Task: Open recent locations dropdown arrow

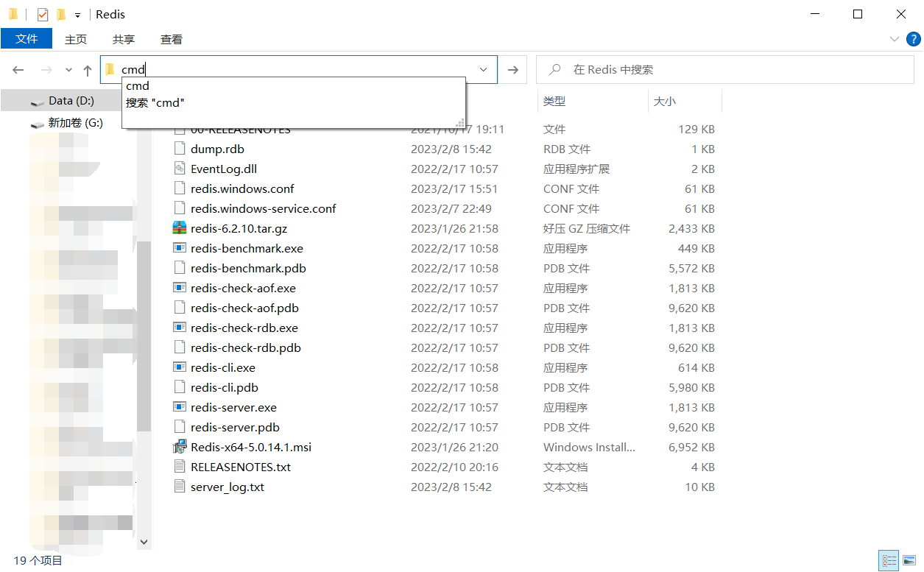Action: (69, 70)
